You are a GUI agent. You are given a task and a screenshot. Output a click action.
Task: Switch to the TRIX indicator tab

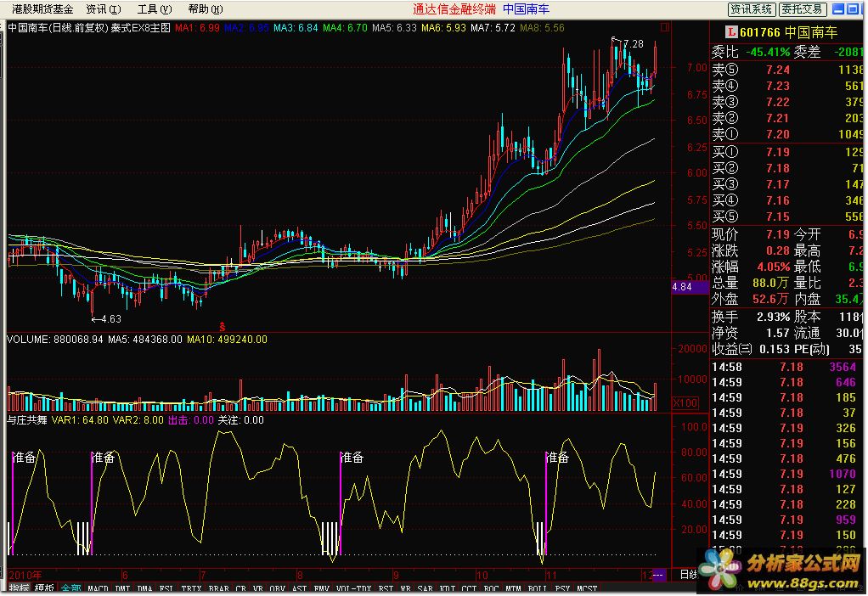click(191, 589)
